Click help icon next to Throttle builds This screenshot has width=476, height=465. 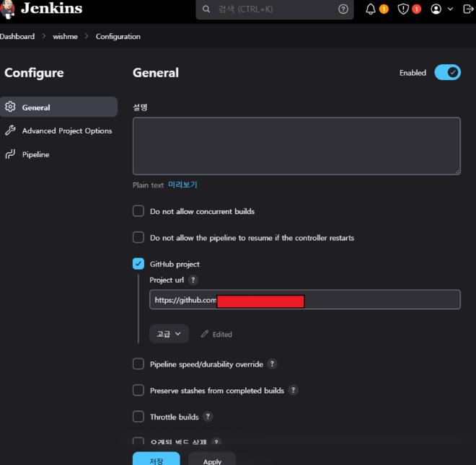tap(208, 417)
